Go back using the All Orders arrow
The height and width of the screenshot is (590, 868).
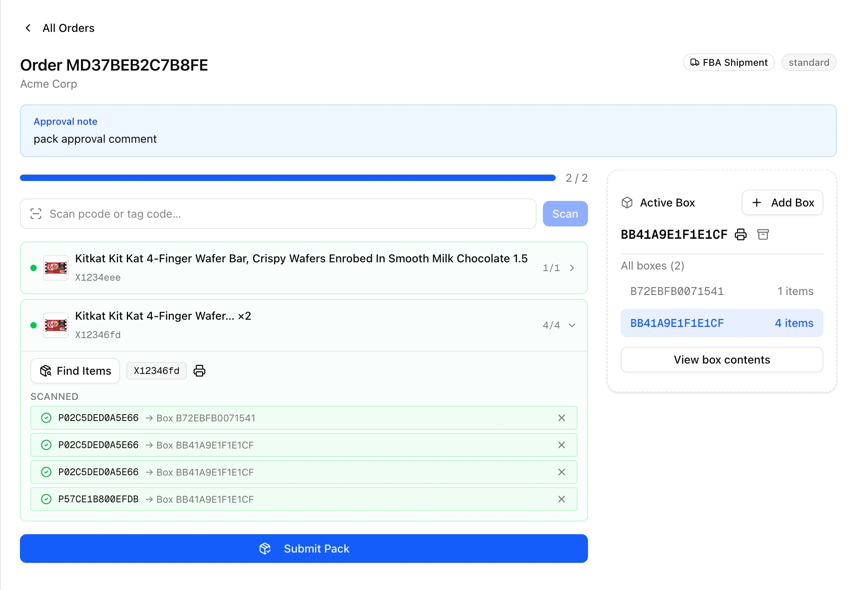pyautogui.click(x=28, y=28)
